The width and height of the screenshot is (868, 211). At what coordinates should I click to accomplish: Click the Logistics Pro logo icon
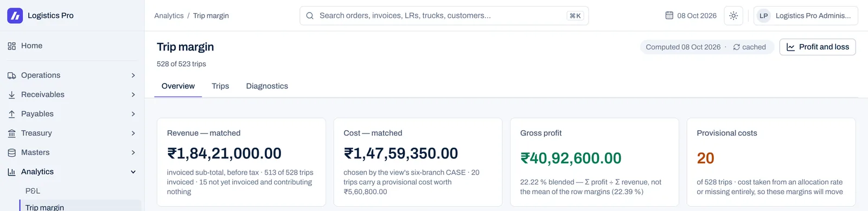pos(15,16)
